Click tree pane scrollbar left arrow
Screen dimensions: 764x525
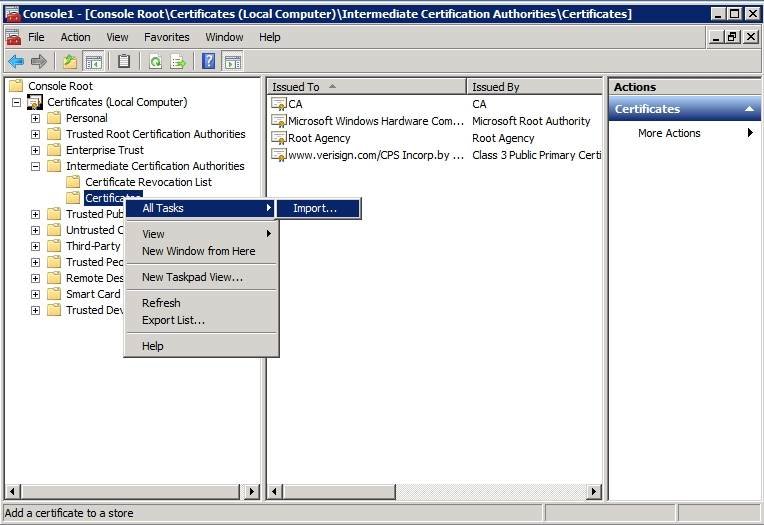[13, 491]
